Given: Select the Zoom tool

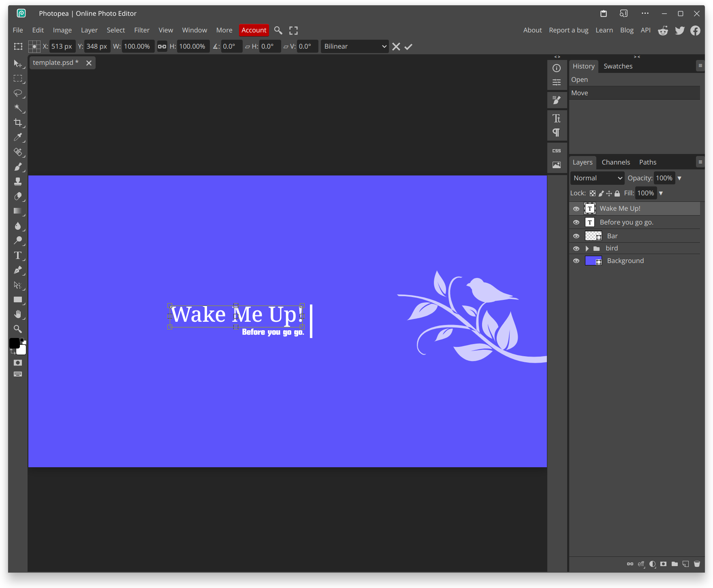Looking at the screenshot, I should (x=18, y=329).
